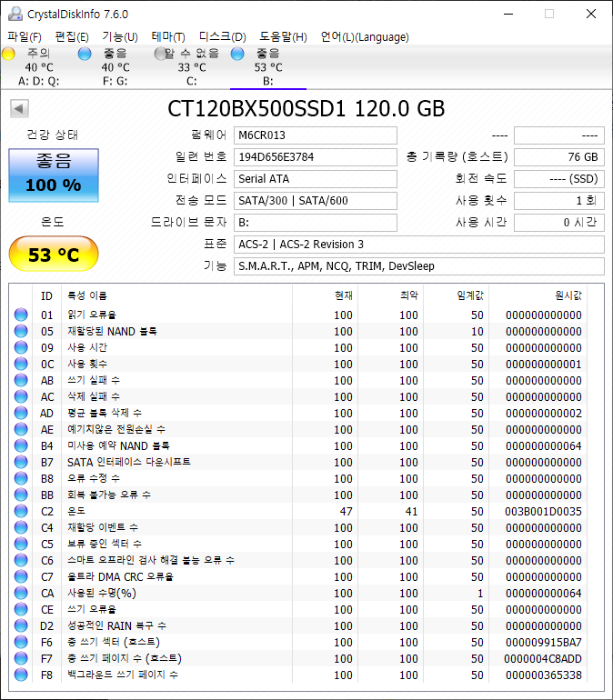Click the drive letter field B:
This screenshot has height=700, width=613.
[316, 223]
